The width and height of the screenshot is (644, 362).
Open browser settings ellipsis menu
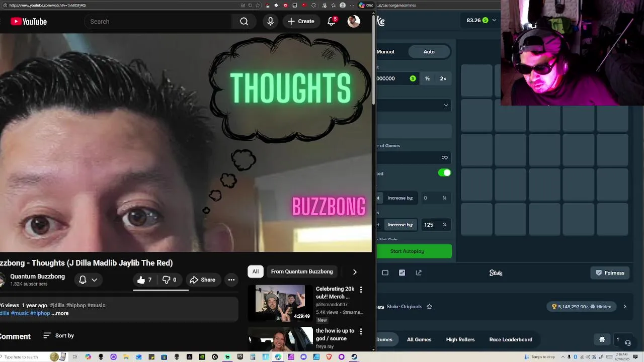pos(351,5)
